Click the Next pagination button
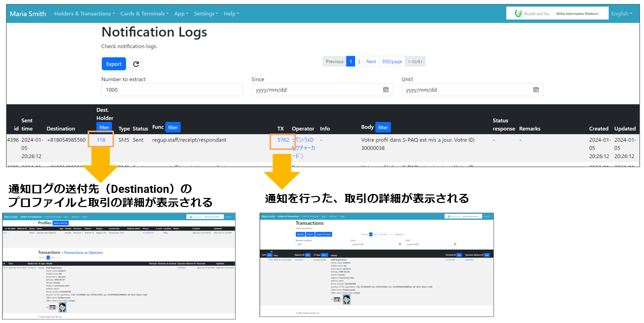Viewport: 644px width, 323px height. (371, 61)
